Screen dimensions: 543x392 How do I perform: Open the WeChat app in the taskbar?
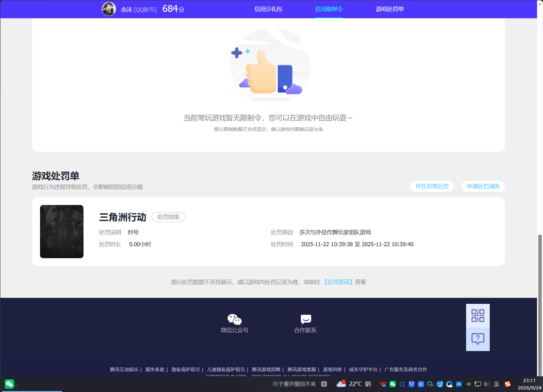coord(9,384)
